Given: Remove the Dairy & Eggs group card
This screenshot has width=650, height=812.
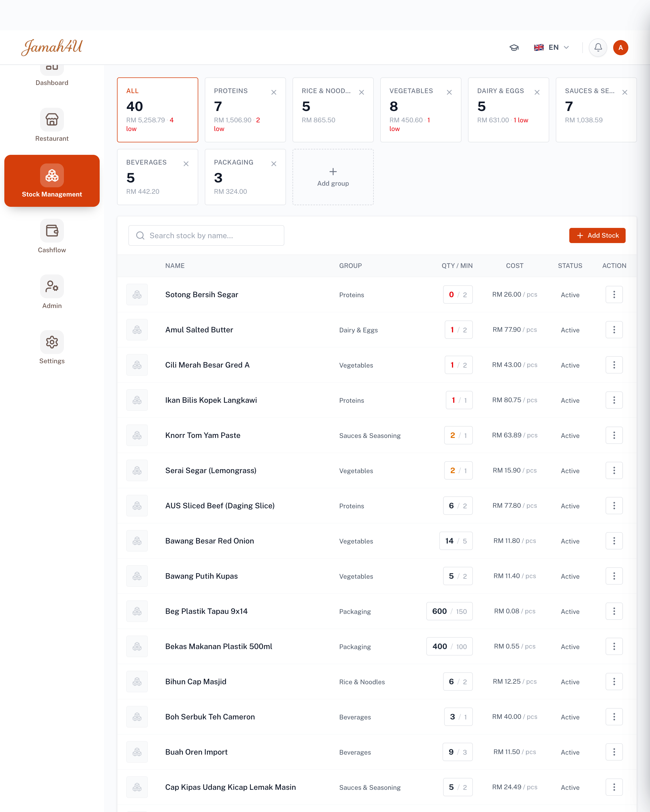Looking at the screenshot, I should (x=537, y=92).
